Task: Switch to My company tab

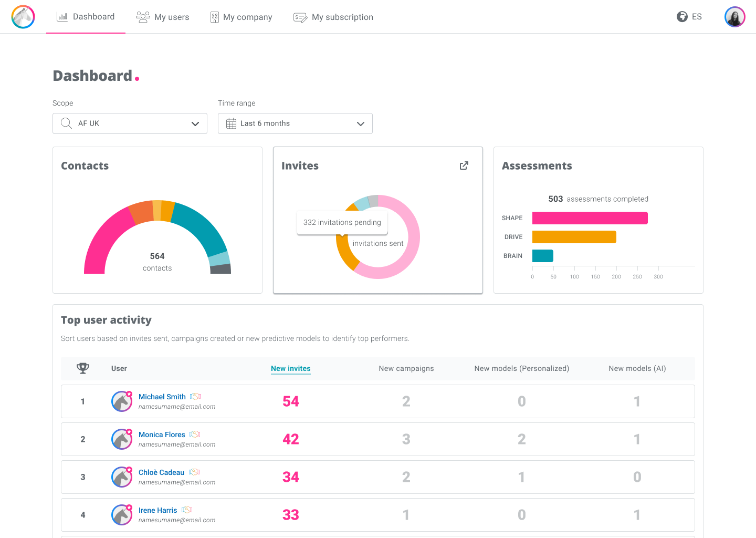Action: pos(241,17)
